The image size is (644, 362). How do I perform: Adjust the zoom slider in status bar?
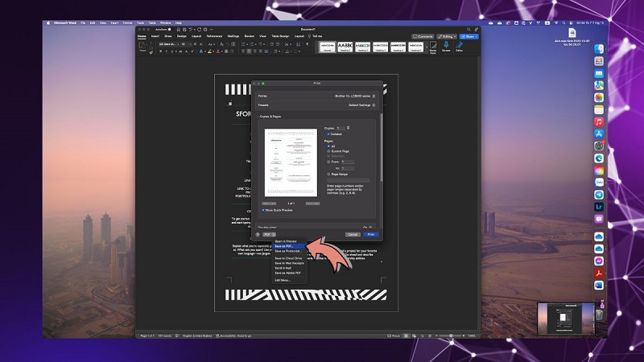(451, 335)
